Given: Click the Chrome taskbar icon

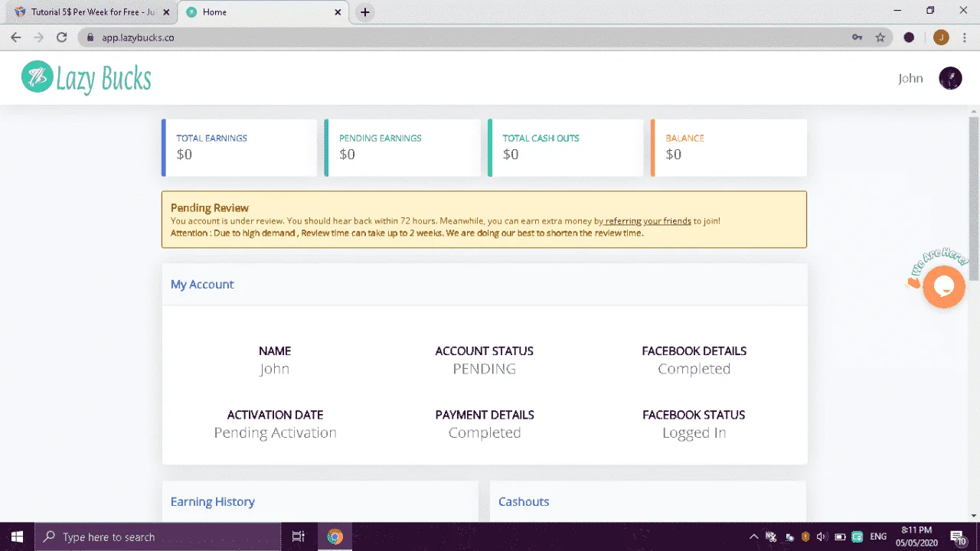Looking at the screenshot, I should pos(335,536).
